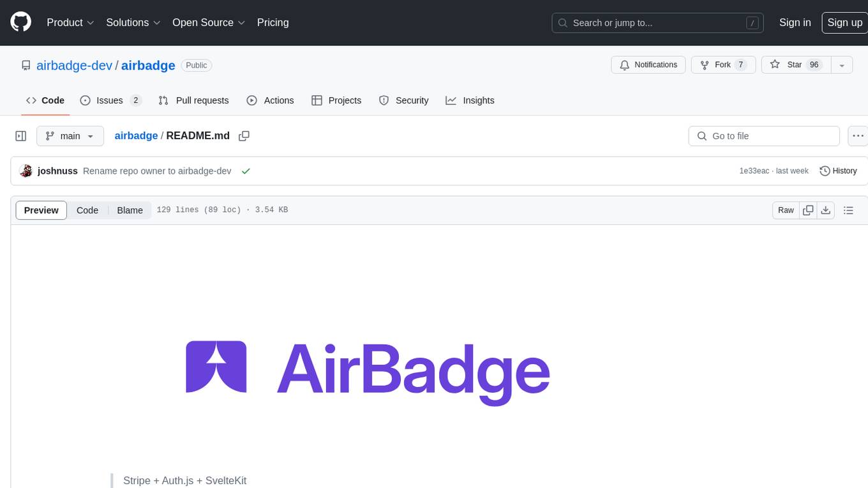Open the GitHub homepage logo

click(x=20, y=22)
